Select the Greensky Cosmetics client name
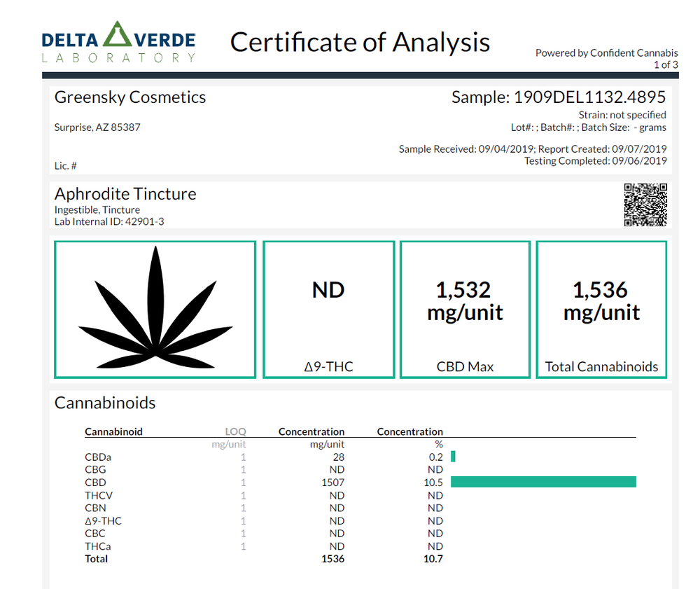700x589 pixels. [130, 97]
